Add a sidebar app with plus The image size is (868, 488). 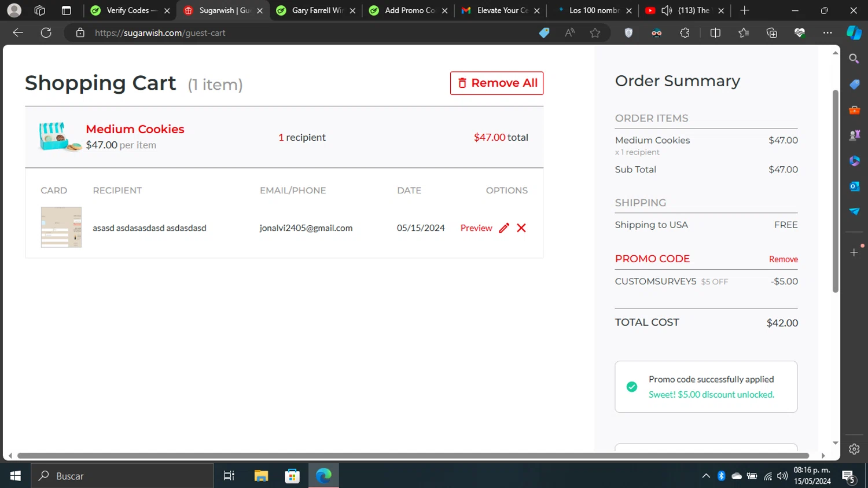pos(854,252)
